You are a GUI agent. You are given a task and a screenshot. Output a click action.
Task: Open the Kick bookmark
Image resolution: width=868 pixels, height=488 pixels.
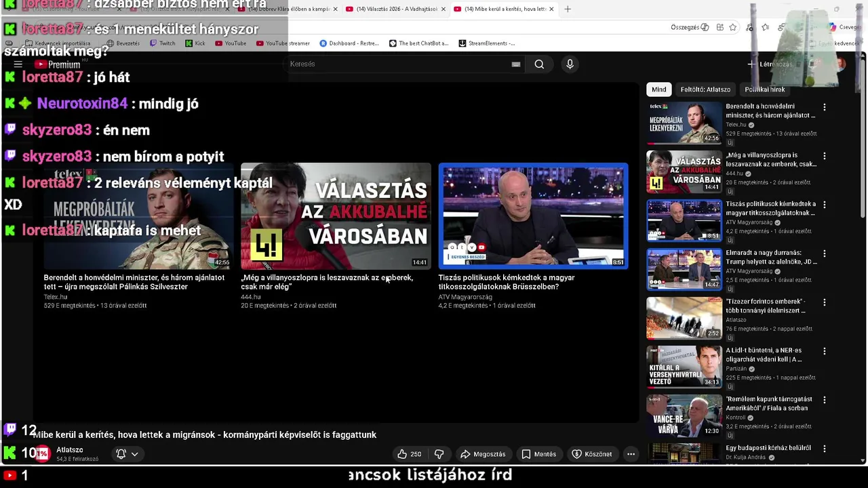click(195, 43)
